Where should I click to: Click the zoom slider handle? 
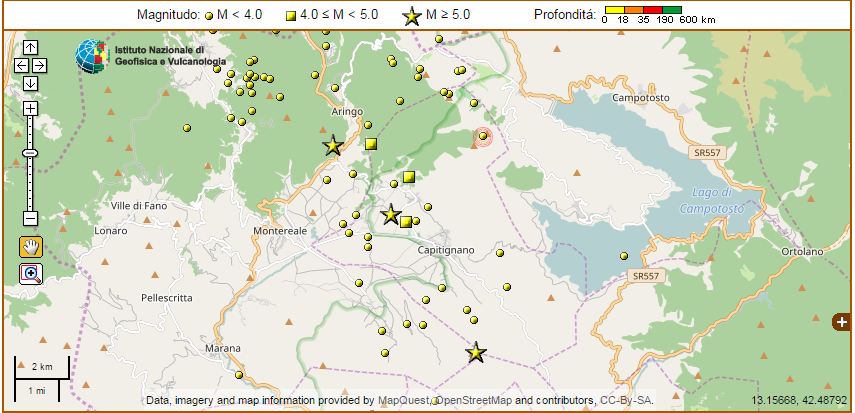[x=30, y=152]
